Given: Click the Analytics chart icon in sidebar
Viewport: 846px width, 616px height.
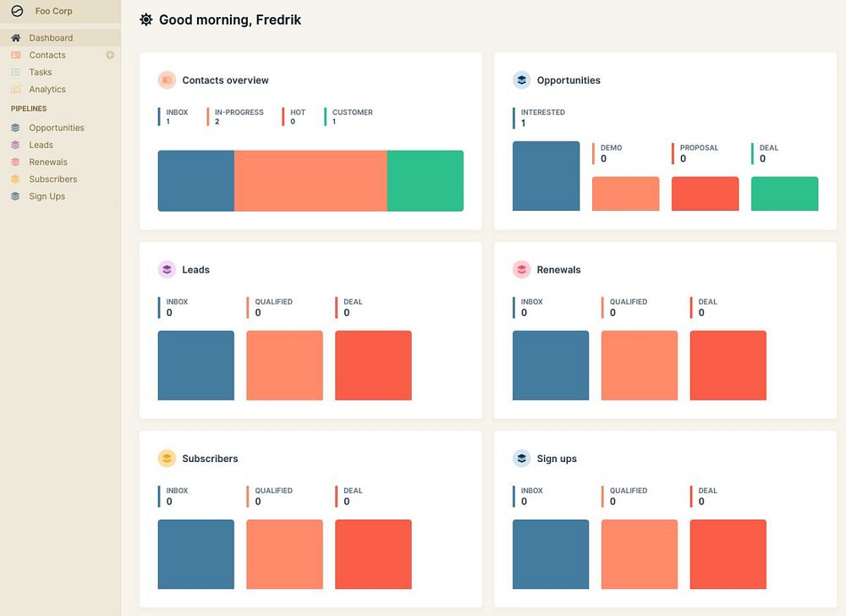Looking at the screenshot, I should (15, 90).
